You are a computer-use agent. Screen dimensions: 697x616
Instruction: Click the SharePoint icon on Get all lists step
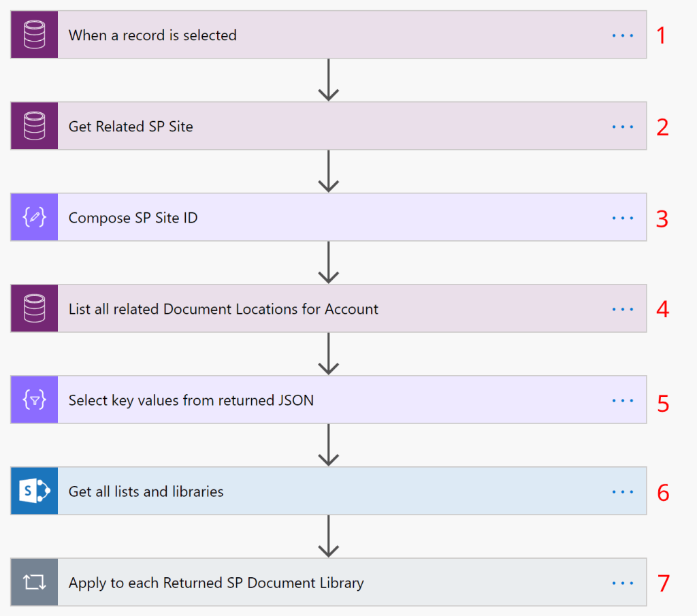click(x=34, y=491)
